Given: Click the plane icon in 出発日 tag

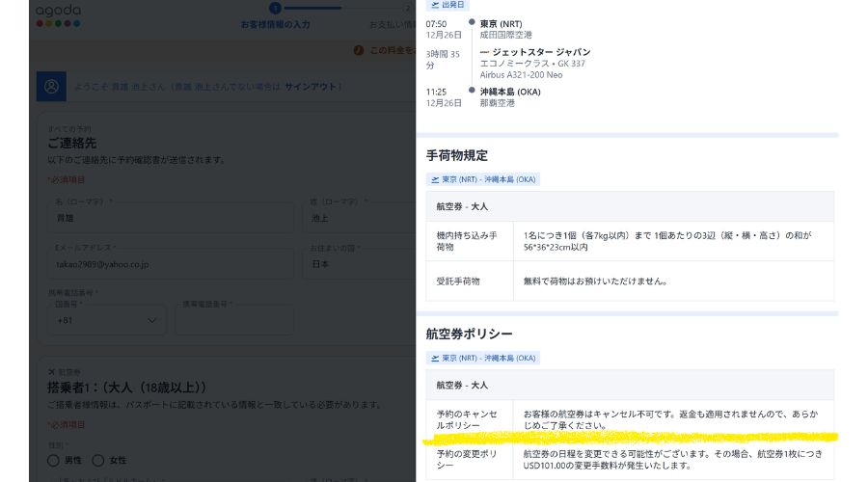Looking at the screenshot, I should 435,5.
